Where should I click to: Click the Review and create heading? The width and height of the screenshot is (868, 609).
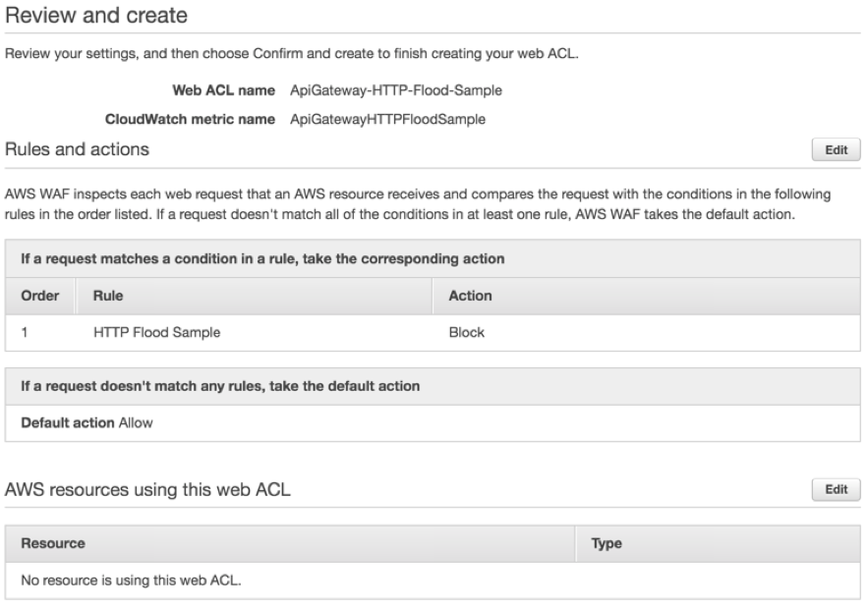click(x=97, y=17)
